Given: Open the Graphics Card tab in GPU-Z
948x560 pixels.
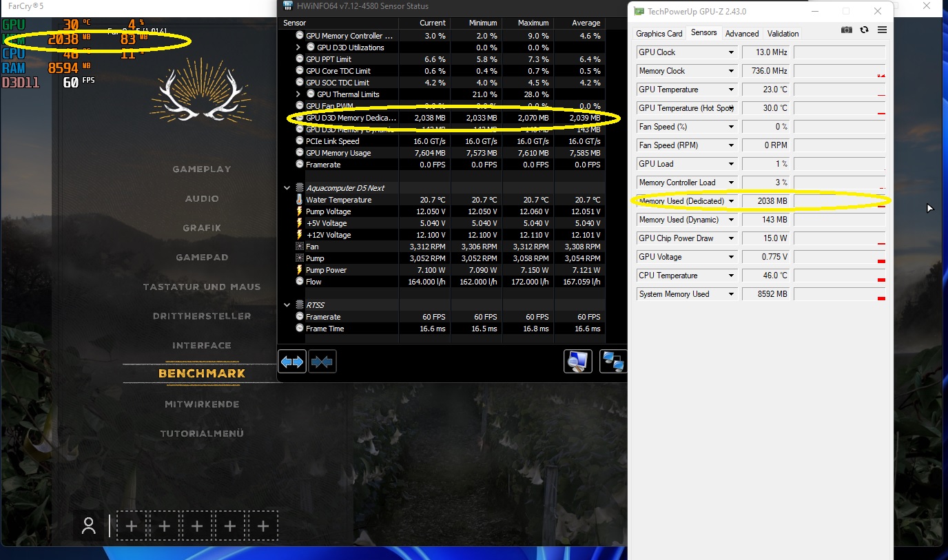Looking at the screenshot, I should click(x=659, y=33).
